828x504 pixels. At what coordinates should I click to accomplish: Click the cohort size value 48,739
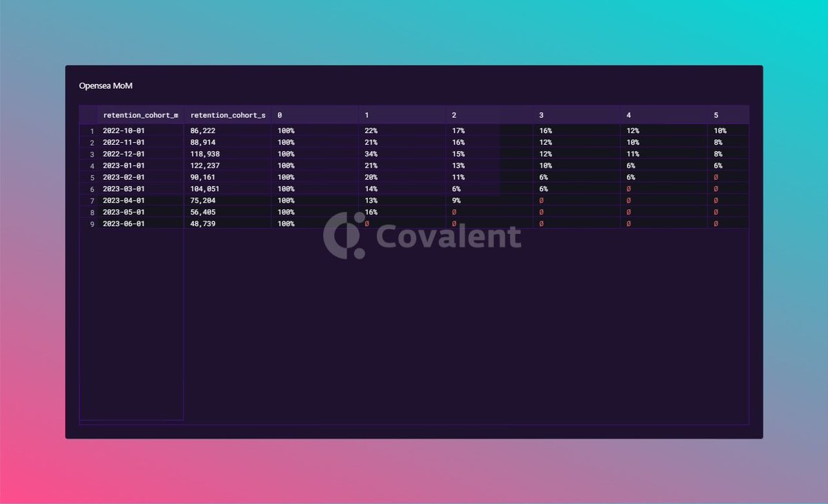coord(203,224)
